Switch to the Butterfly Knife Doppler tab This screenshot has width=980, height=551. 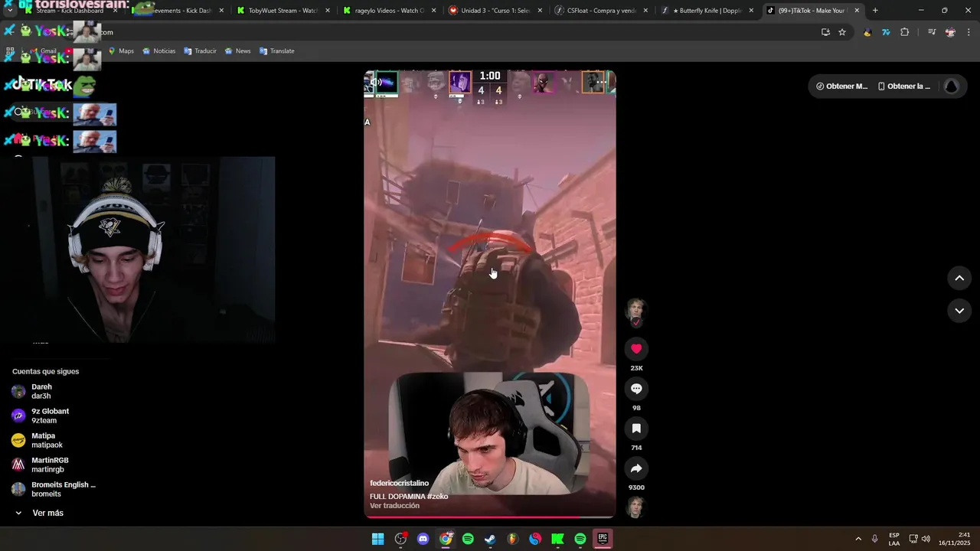[707, 11]
